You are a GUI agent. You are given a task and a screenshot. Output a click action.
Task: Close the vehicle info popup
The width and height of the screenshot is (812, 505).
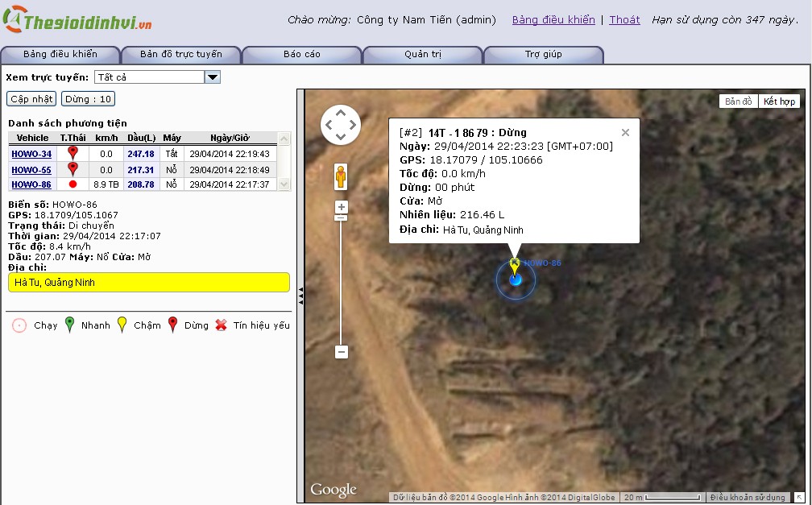pyautogui.click(x=625, y=133)
